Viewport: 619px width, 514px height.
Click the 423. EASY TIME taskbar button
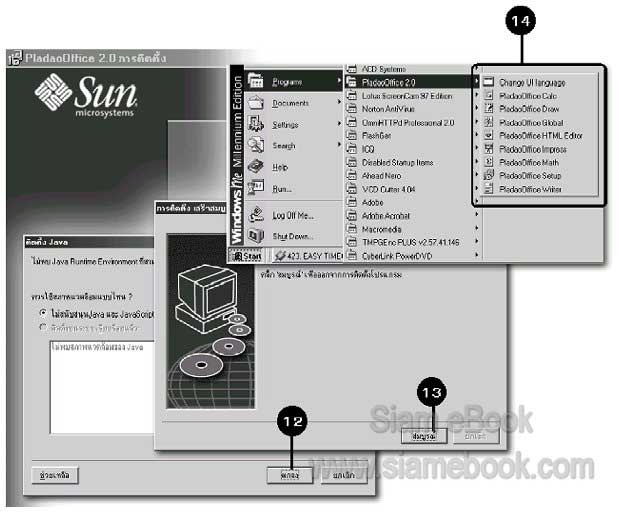tap(308, 256)
